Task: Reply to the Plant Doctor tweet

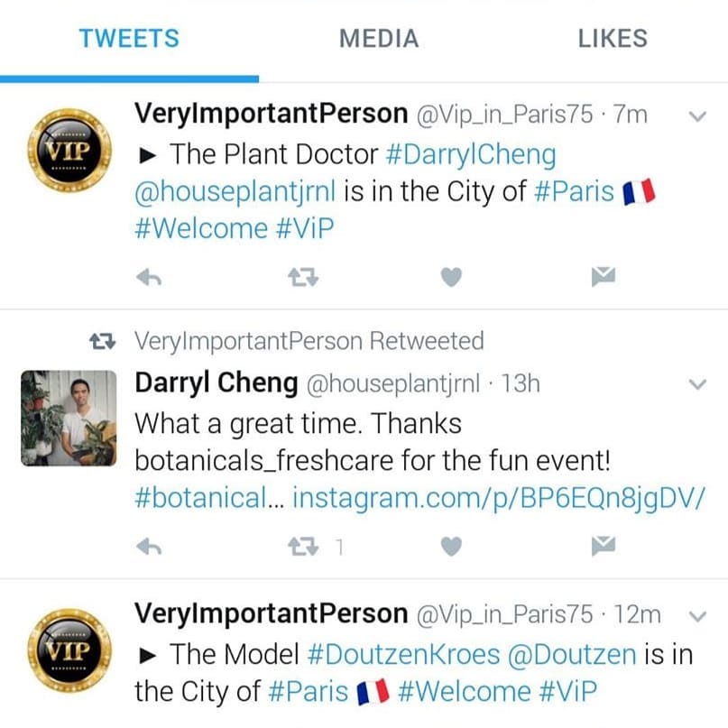Action: [149, 278]
